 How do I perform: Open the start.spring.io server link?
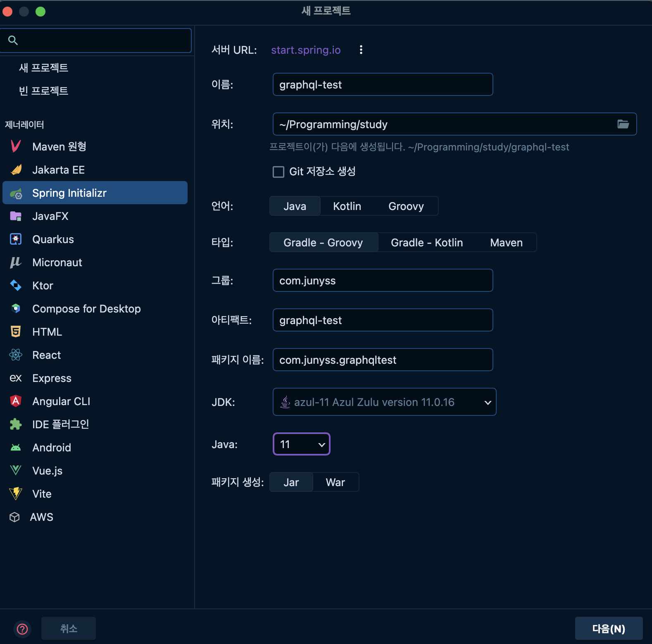click(x=306, y=50)
